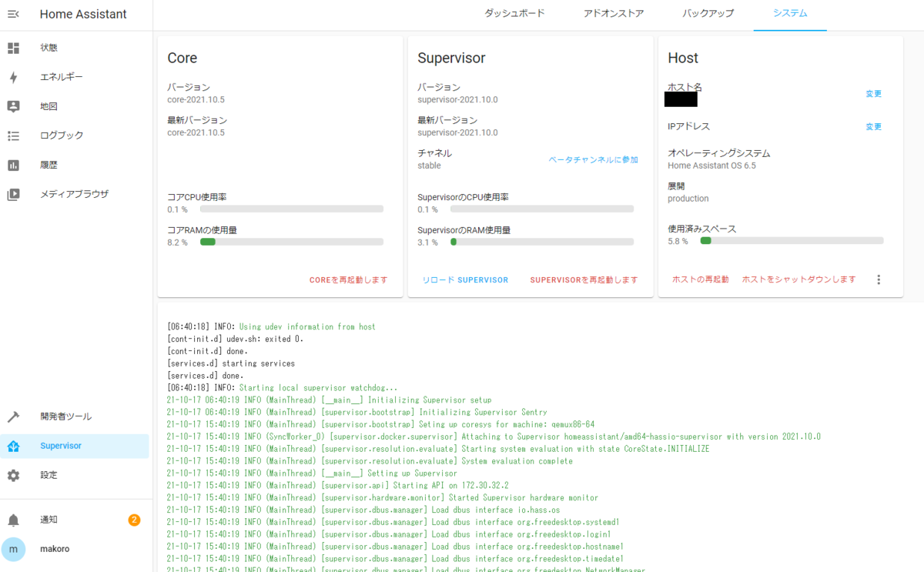Click the channel value stable

(x=429, y=166)
